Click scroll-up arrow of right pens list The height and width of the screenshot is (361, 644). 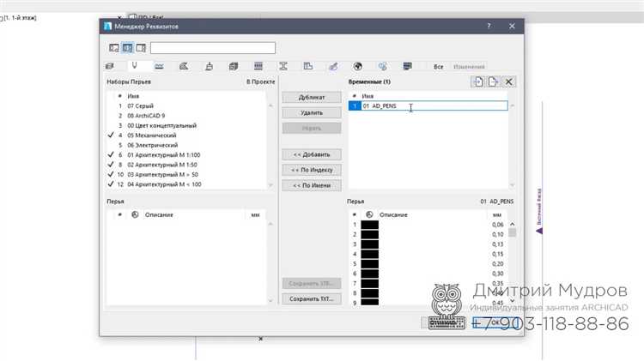click(x=512, y=224)
